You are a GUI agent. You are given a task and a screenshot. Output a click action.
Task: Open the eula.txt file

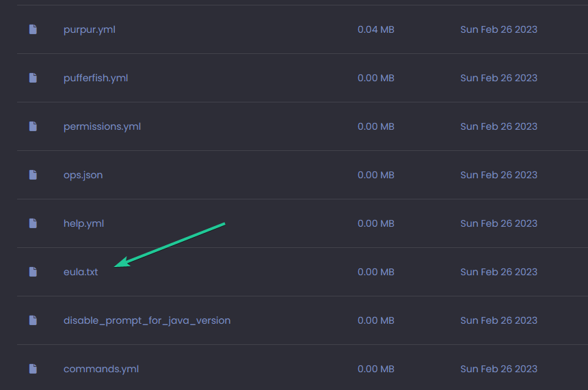click(81, 272)
